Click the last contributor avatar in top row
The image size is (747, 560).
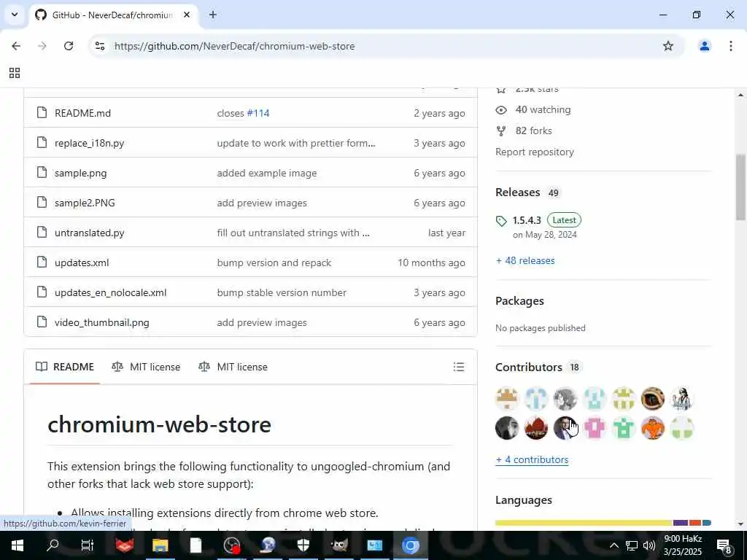pos(682,399)
